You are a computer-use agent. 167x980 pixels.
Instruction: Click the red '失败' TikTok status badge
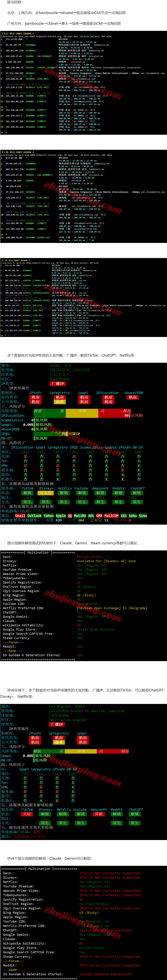pyautogui.click(x=27, y=814)
